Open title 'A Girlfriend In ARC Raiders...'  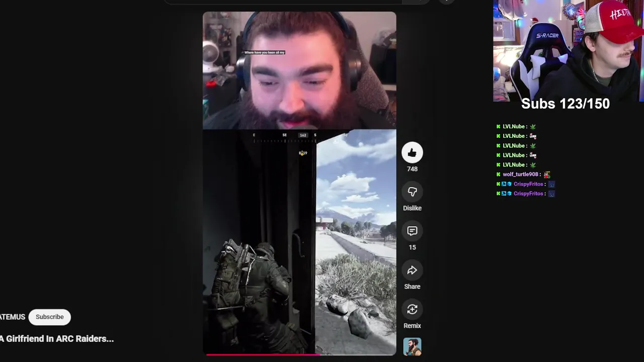click(57, 339)
